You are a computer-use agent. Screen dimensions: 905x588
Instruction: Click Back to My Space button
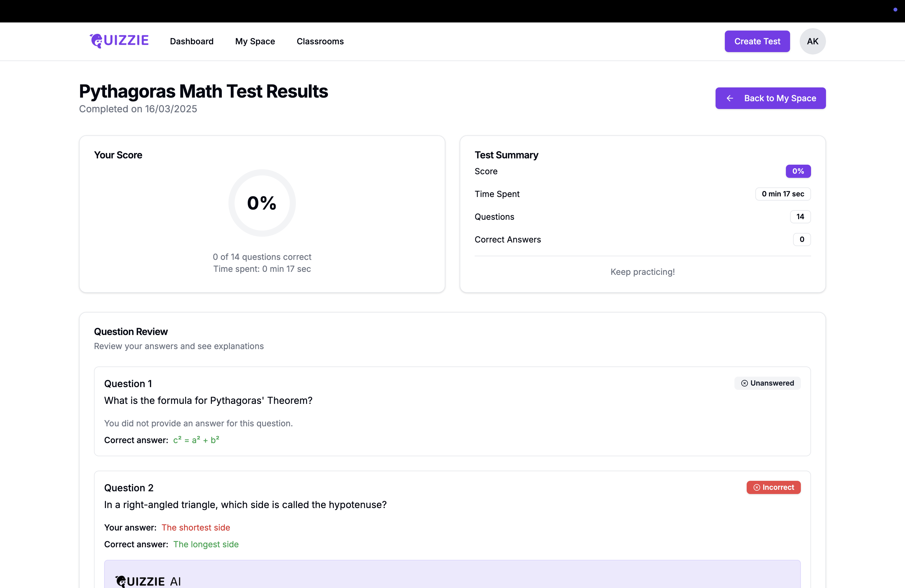[770, 98]
